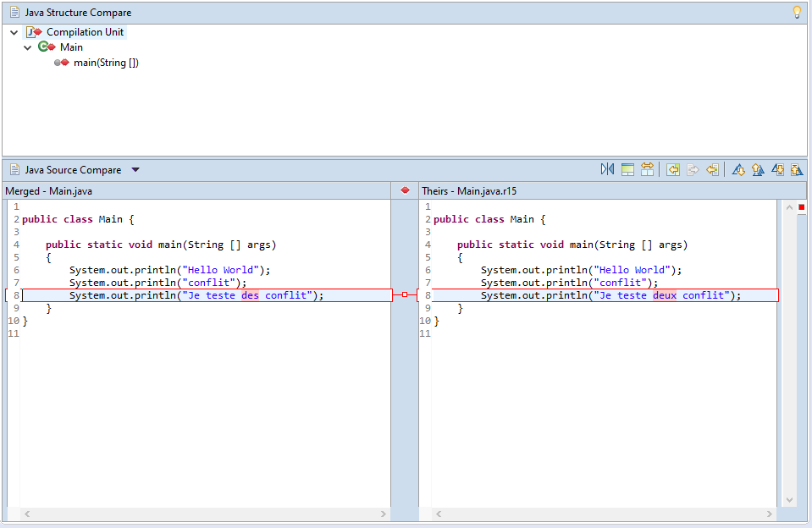Screen dimensions: 812x528
Task: Collapse the Main class tree node
Action: [28, 48]
